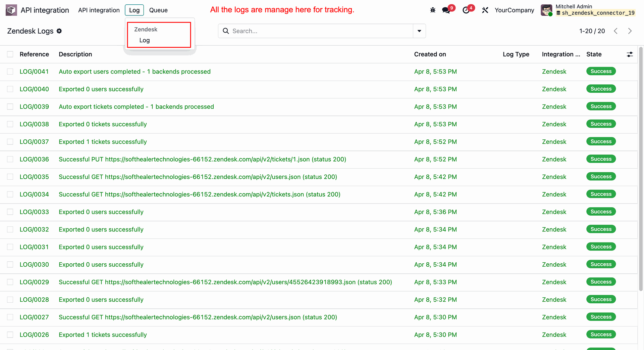Click the search magnifier icon
Screen dimensions: 644x350
coord(226,31)
